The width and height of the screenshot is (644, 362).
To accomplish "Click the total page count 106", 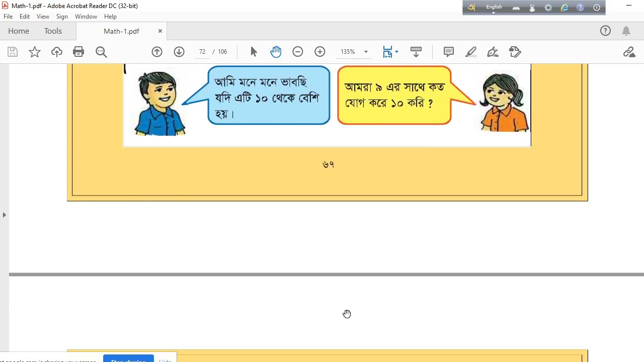I will click(222, 52).
